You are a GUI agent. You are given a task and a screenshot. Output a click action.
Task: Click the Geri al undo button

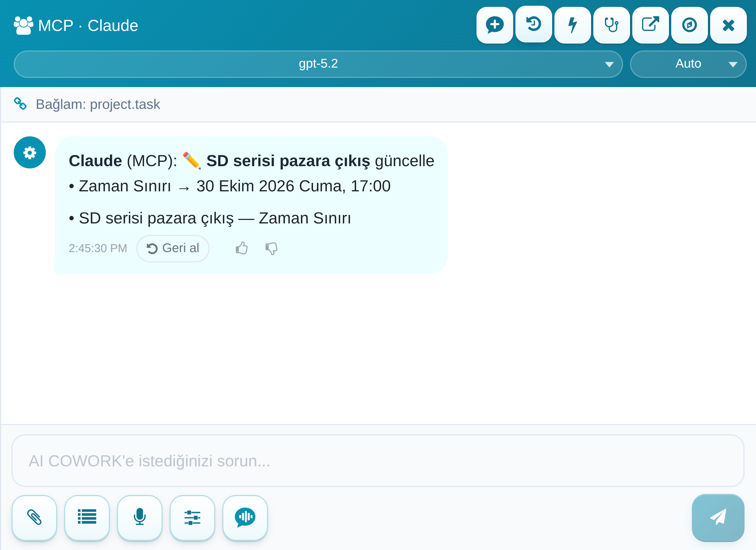coord(173,248)
